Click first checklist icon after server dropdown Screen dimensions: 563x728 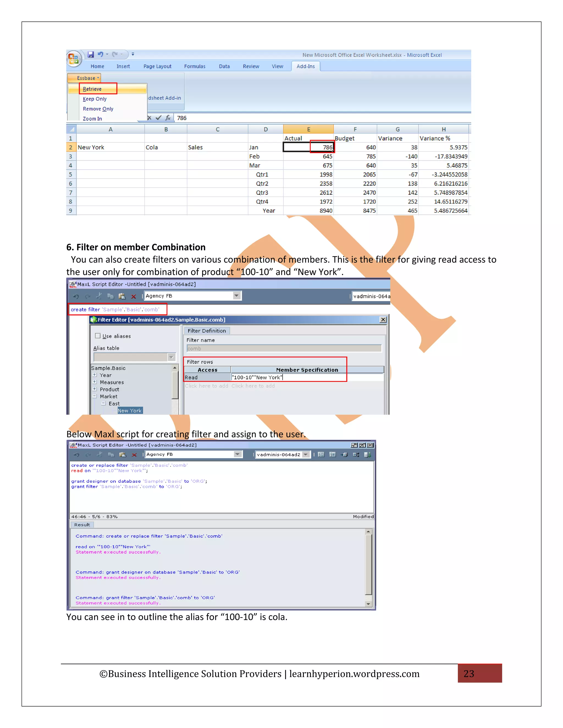(x=321, y=455)
